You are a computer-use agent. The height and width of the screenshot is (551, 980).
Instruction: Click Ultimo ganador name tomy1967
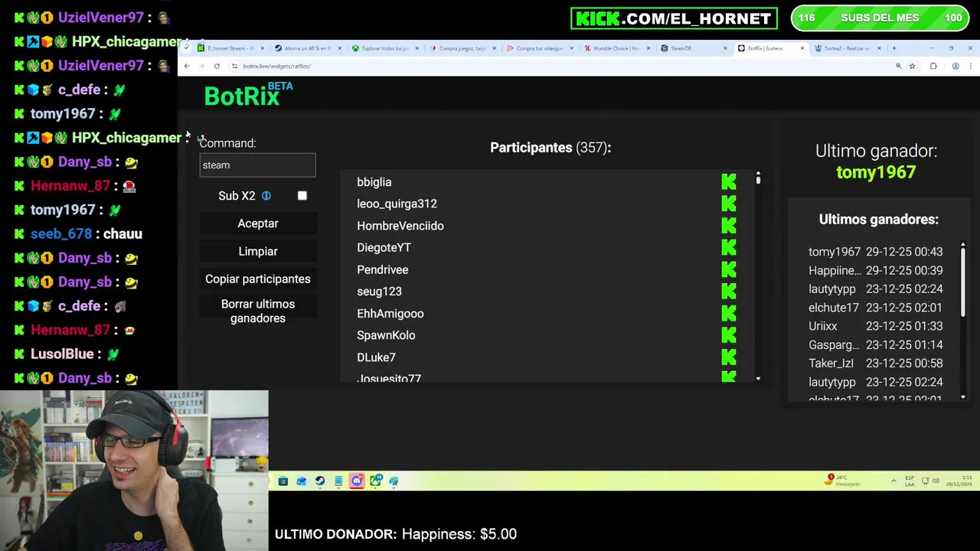point(876,172)
